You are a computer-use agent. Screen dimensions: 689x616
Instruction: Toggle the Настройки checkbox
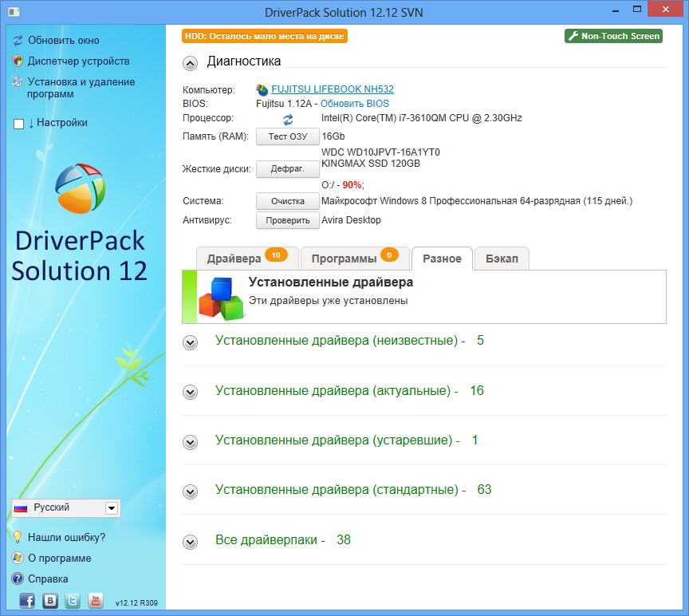pos(18,124)
